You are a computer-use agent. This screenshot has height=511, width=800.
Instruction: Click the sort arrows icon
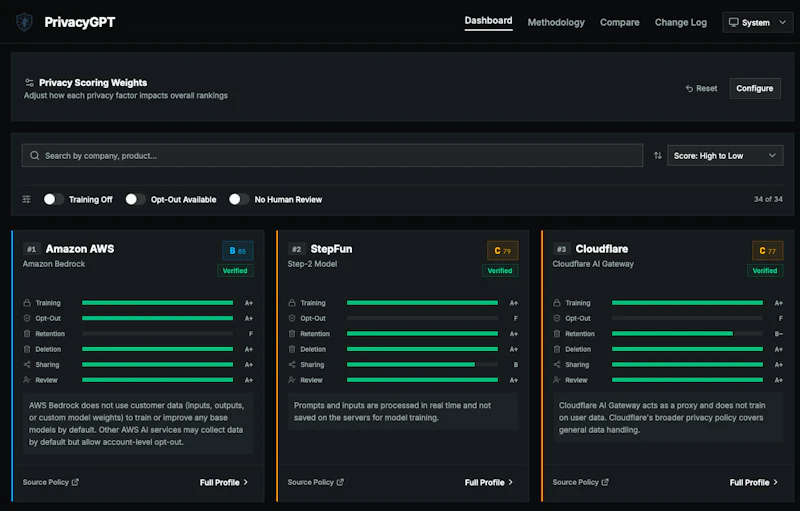tap(658, 156)
